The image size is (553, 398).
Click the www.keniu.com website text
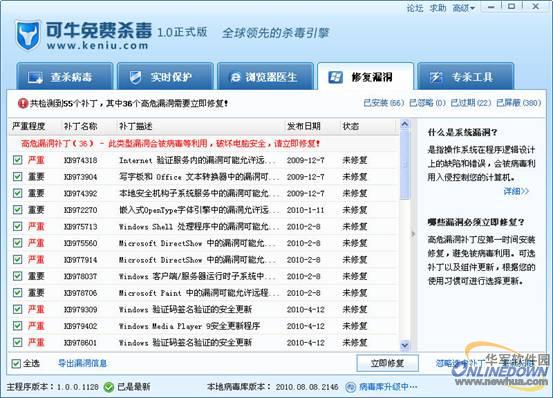[x=97, y=46]
